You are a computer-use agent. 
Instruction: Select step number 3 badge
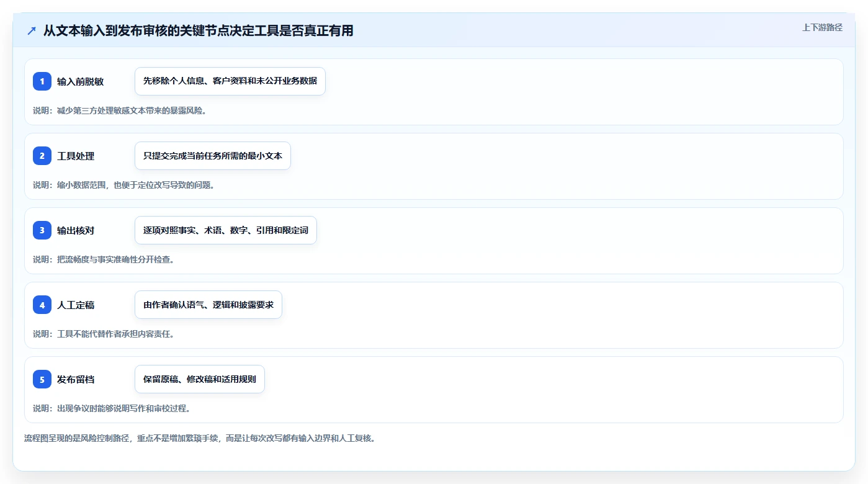42,230
